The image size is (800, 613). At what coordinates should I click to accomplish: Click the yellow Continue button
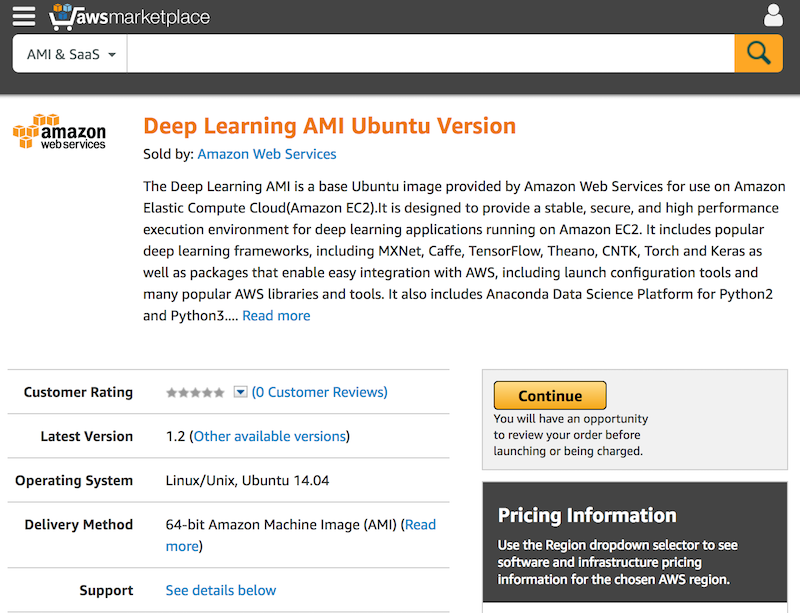(x=550, y=396)
